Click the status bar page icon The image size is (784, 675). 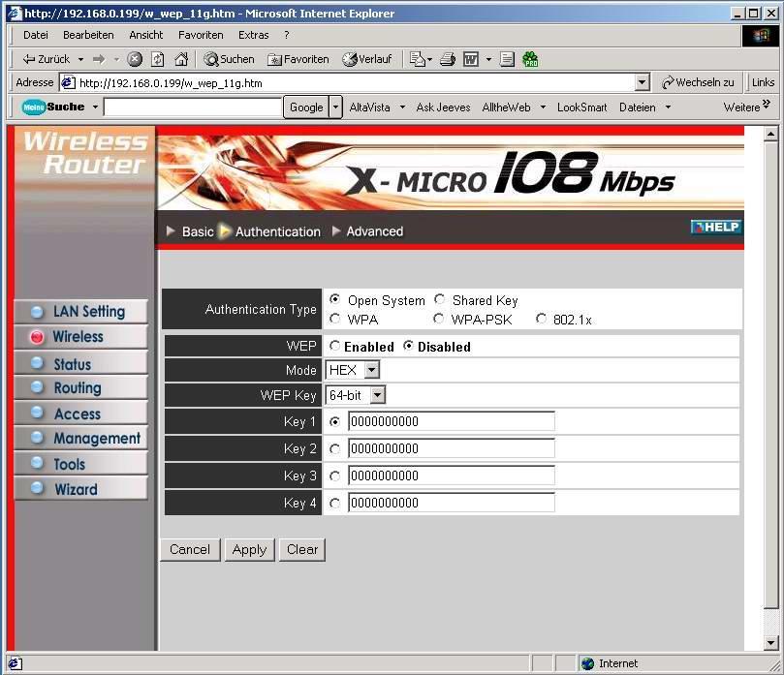click(x=15, y=663)
